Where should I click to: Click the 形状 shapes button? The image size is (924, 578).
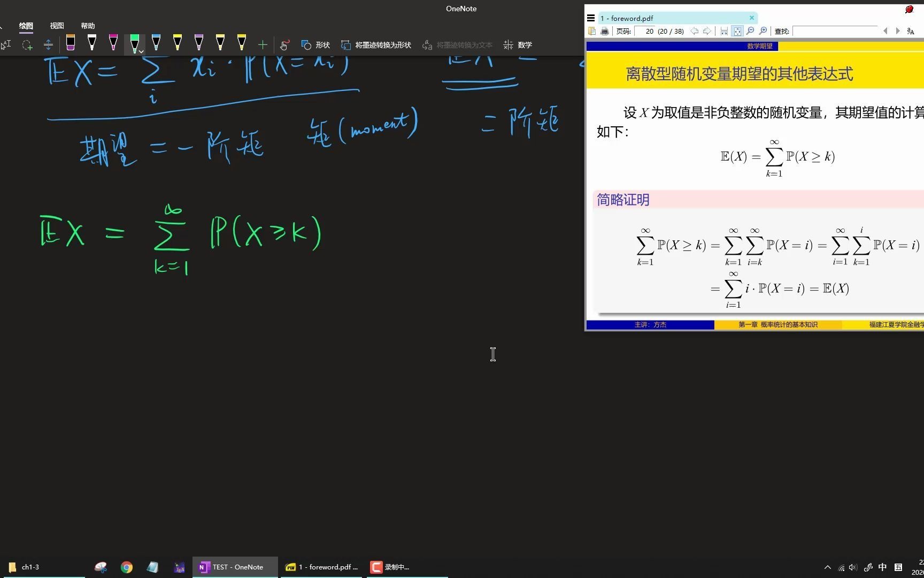coord(315,45)
